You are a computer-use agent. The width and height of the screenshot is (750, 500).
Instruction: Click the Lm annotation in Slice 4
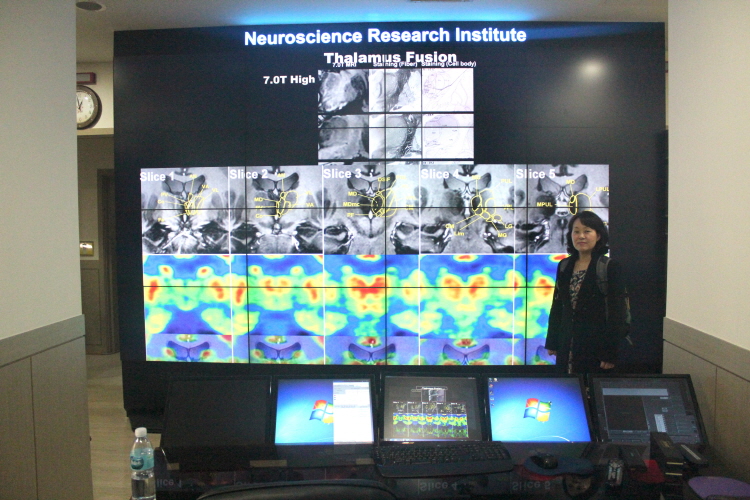click(x=459, y=233)
